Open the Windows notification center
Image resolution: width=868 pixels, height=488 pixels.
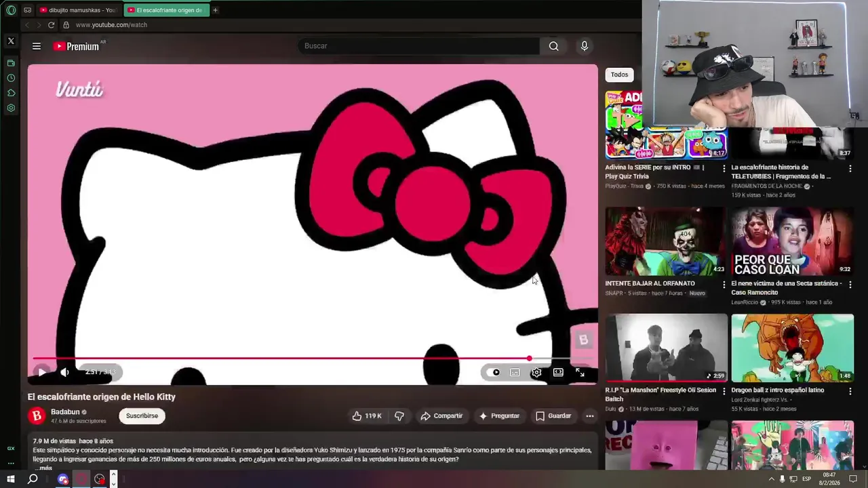pyautogui.click(x=853, y=479)
